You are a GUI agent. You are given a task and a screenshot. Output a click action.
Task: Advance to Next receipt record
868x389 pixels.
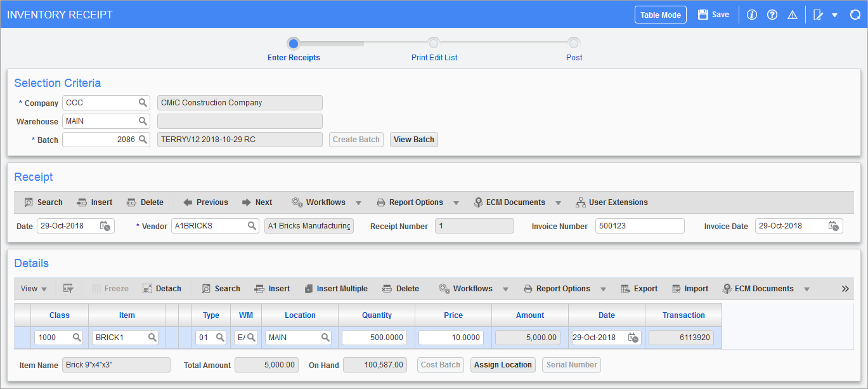(x=257, y=202)
